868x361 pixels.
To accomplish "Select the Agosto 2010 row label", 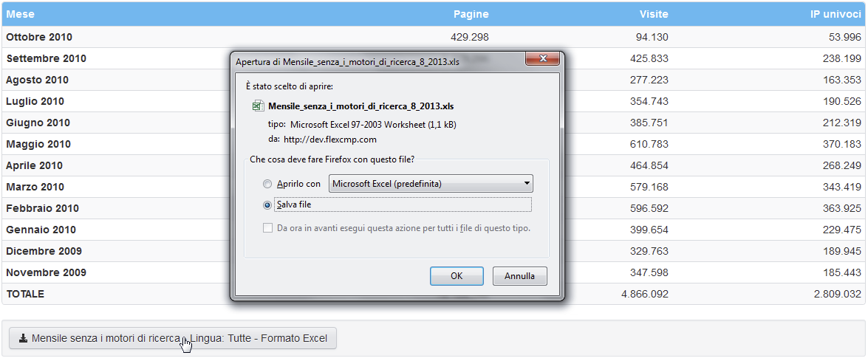I will (x=37, y=80).
